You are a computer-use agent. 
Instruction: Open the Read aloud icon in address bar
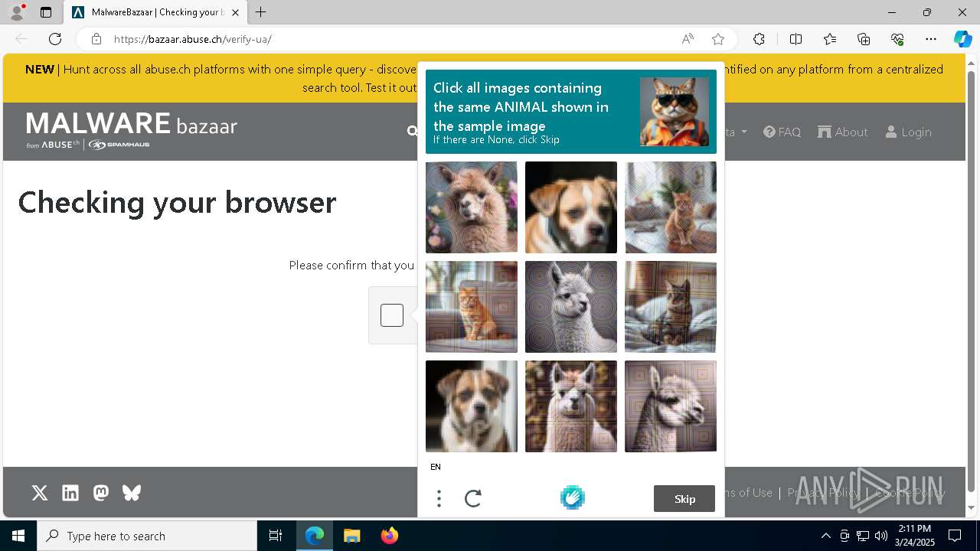688,39
